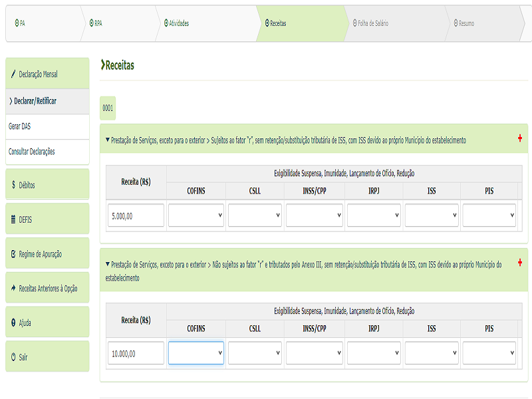The image size is (532, 399).
Task: Click the Ajuda help icon
Action: [13, 323]
